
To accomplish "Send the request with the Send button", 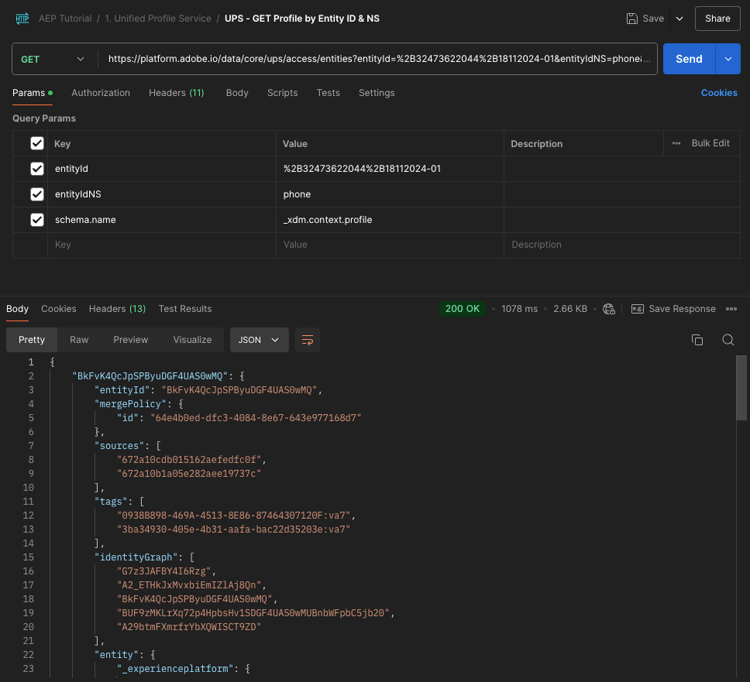I will 689,59.
